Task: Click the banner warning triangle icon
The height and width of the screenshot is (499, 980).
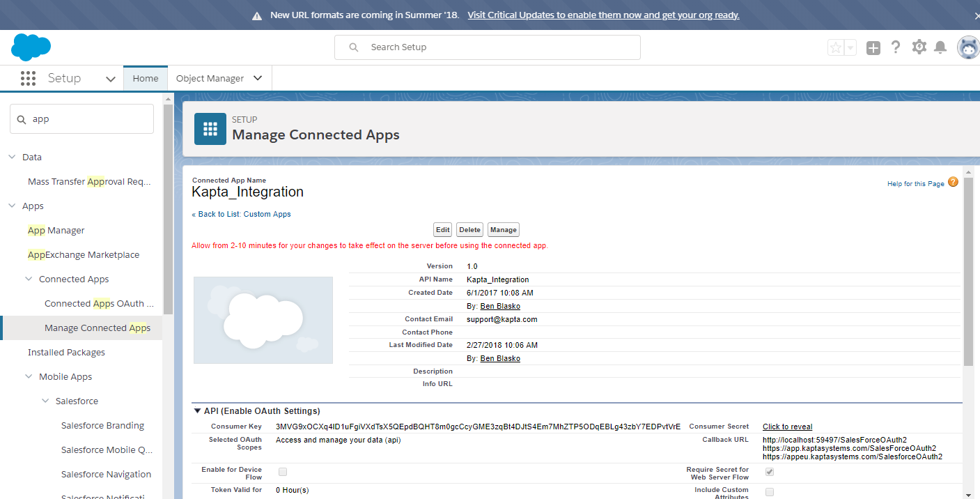Action: coord(257,15)
